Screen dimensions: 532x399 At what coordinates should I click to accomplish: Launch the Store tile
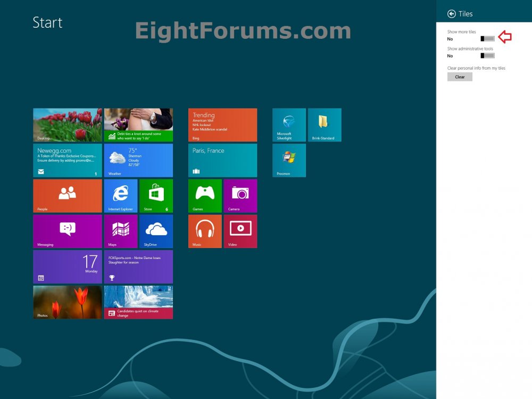click(x=156, y=196)
